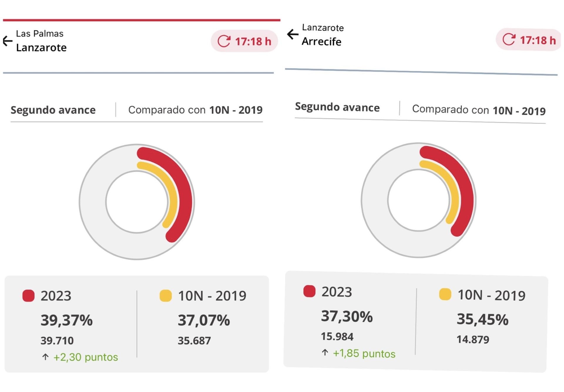The height and width of the screenshot is (392, 564).
Task: Tap back arrow beside Lanzarote title
Action: (8, 41)
